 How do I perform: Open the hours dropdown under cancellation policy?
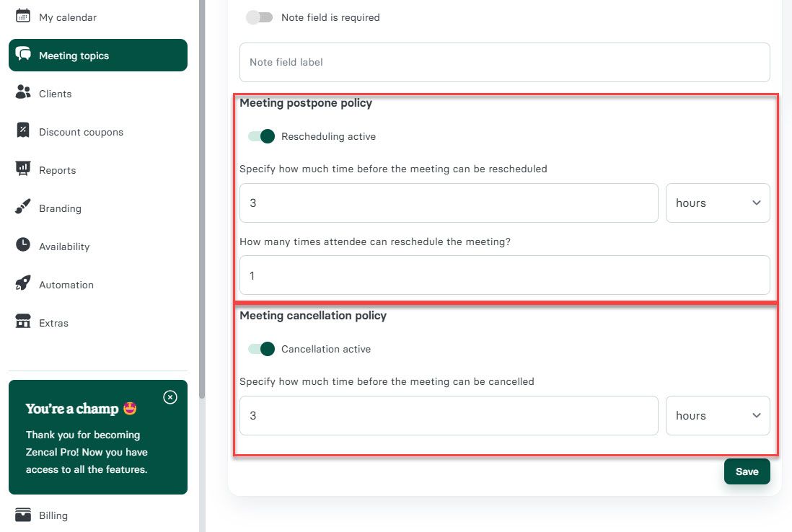[717, 415]
